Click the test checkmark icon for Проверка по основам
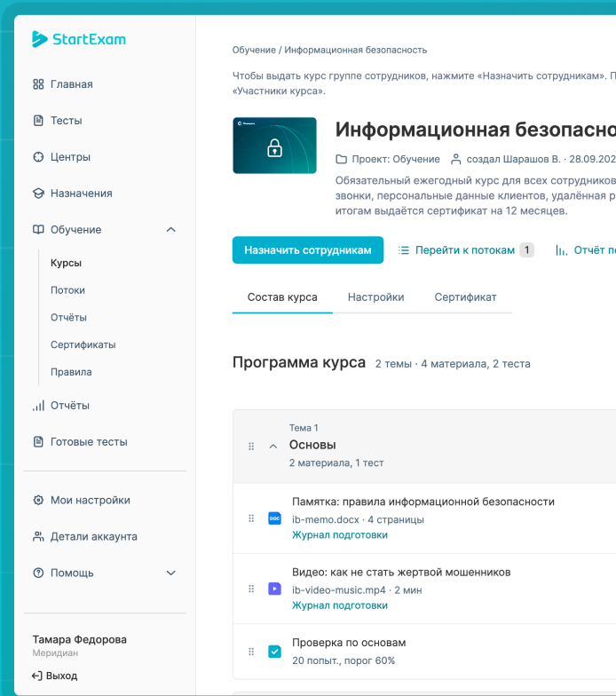 275,652
